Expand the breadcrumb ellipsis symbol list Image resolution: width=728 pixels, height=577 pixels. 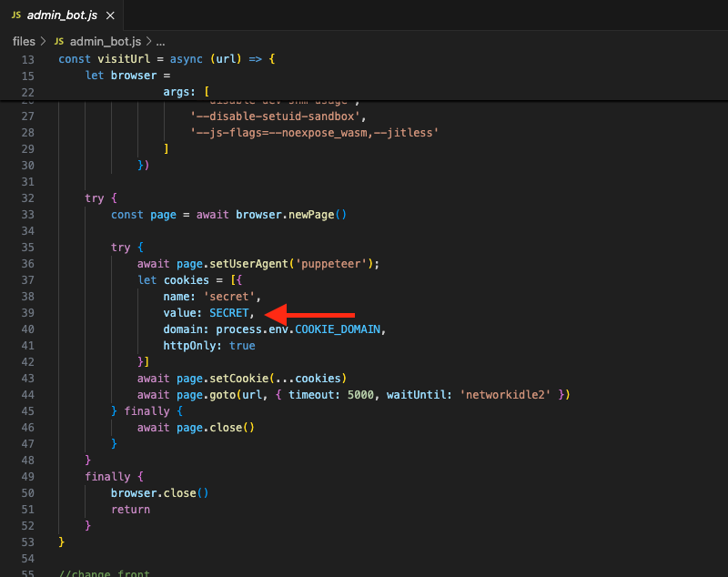pos(160,42)
